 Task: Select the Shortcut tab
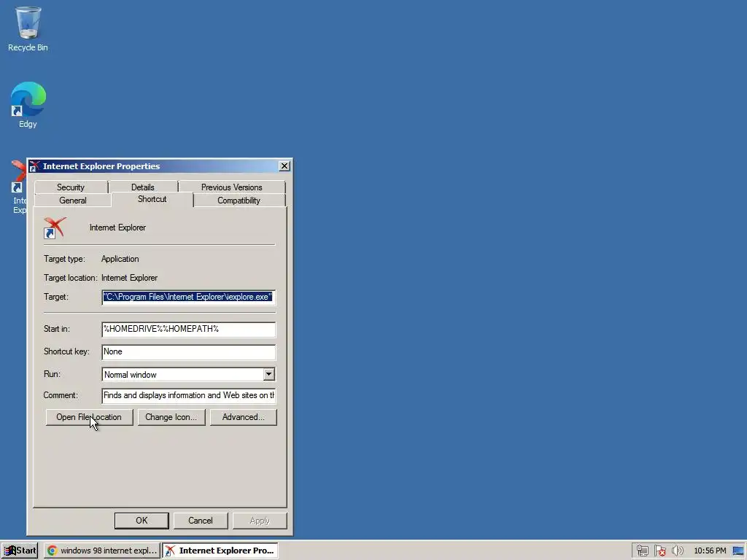click(152, 200)
